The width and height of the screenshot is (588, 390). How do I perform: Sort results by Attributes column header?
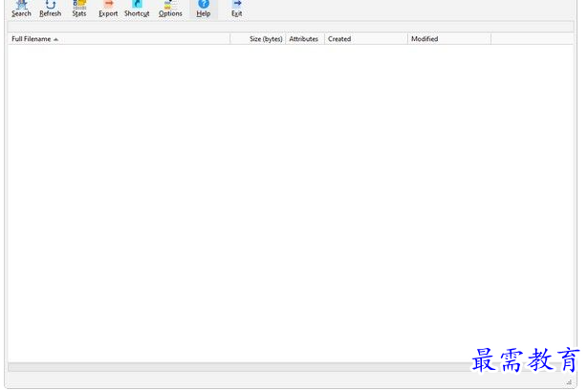[304, 39]
